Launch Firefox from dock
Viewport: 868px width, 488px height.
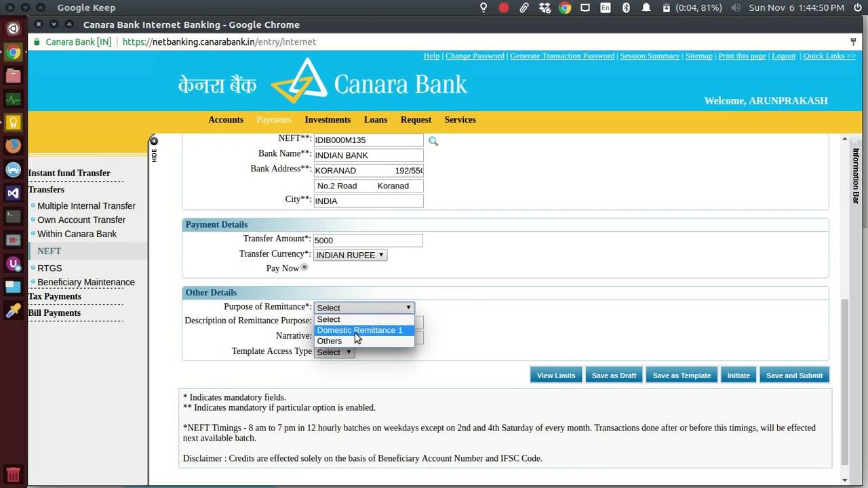point(13,146)
